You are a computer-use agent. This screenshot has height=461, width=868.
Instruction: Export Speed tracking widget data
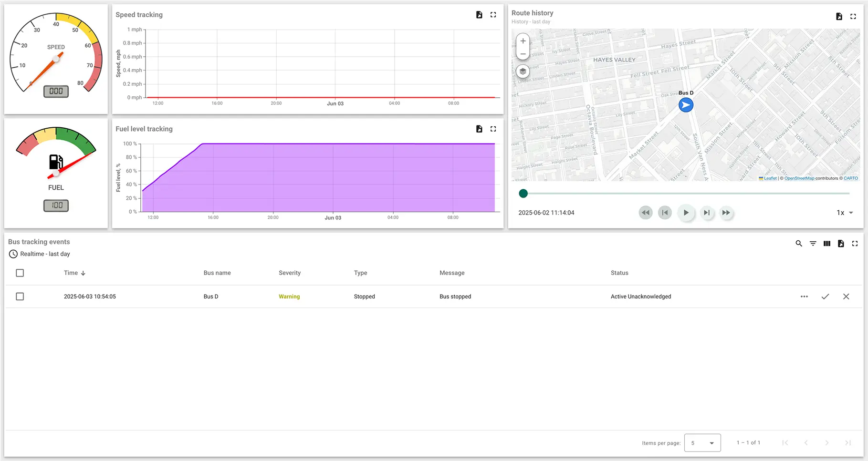[479, 15]
